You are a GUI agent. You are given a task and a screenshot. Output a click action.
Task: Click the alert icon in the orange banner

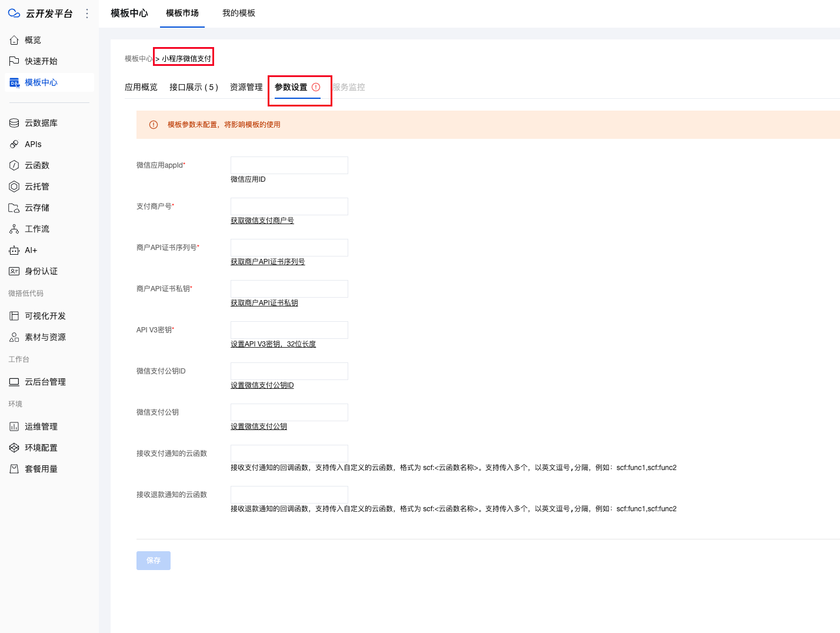154,125
